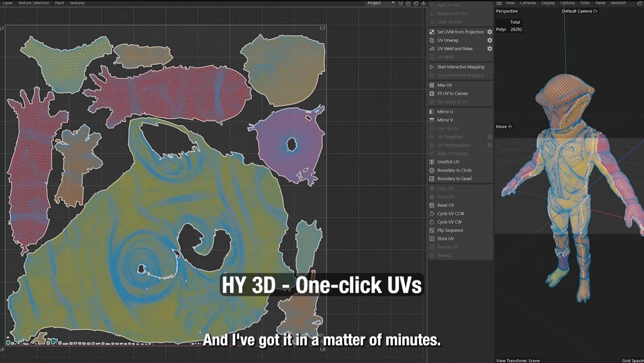644x363 pixels.
Task: Click the Fit UV to Canvas icon
Action: 432,94
